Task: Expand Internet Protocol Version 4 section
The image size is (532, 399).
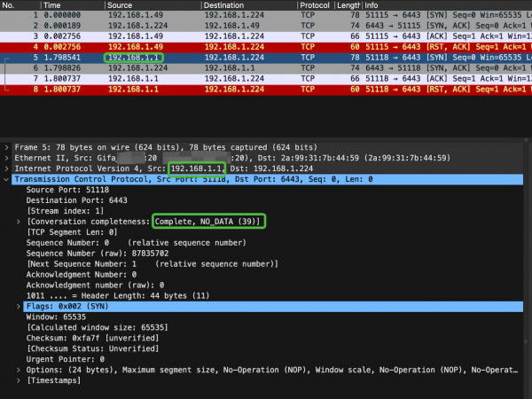Action: (x=7, y=168)
